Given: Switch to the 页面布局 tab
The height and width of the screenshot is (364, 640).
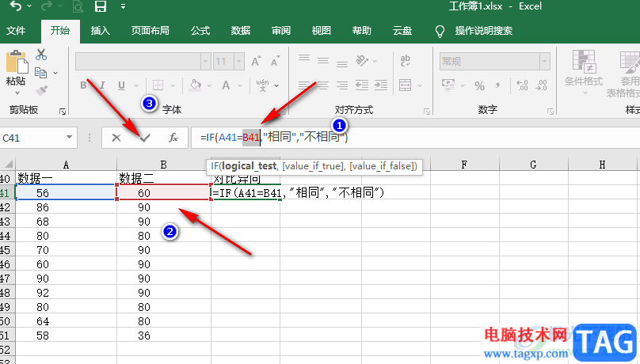Looking at the screenshot, I should [150, 31].
